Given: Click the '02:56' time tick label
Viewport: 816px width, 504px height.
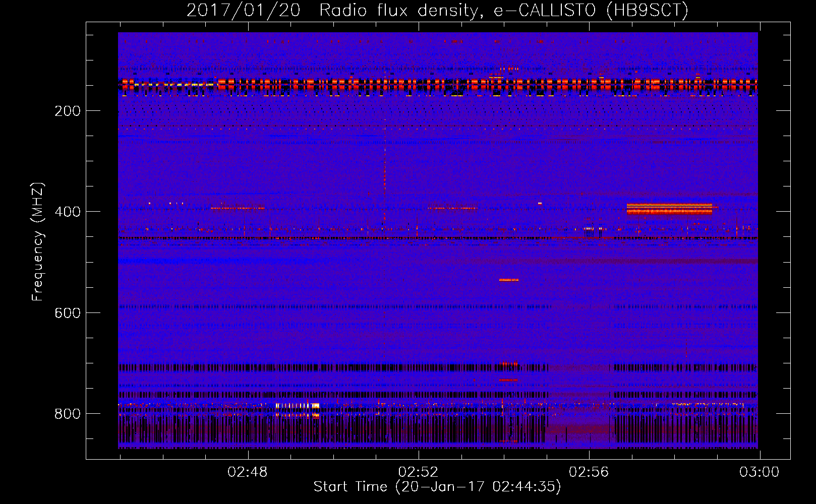Looking at the screenshot, I should click(589, 472).
